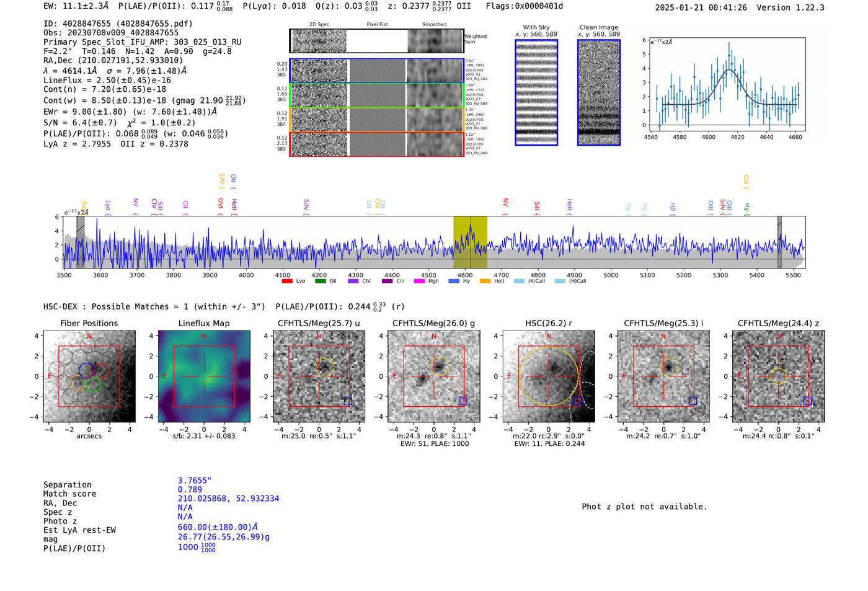Click the 'Smoothed' column header
The width and height of the screenshot is (868, 591).
[x=434, y=24]
